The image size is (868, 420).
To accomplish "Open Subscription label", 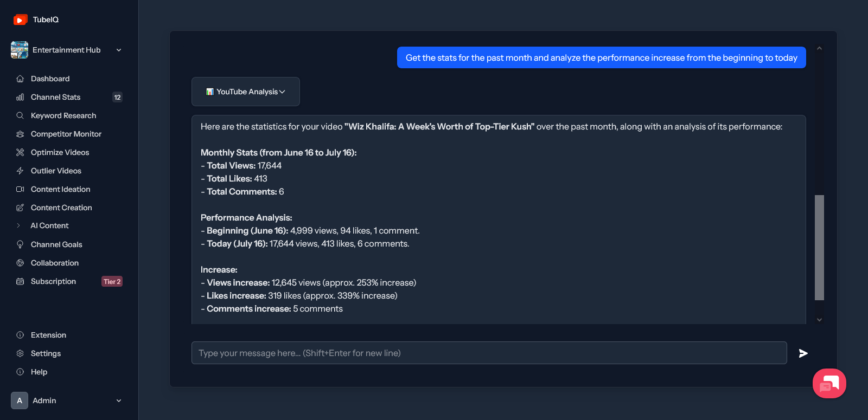I will [x=53, y=281].
